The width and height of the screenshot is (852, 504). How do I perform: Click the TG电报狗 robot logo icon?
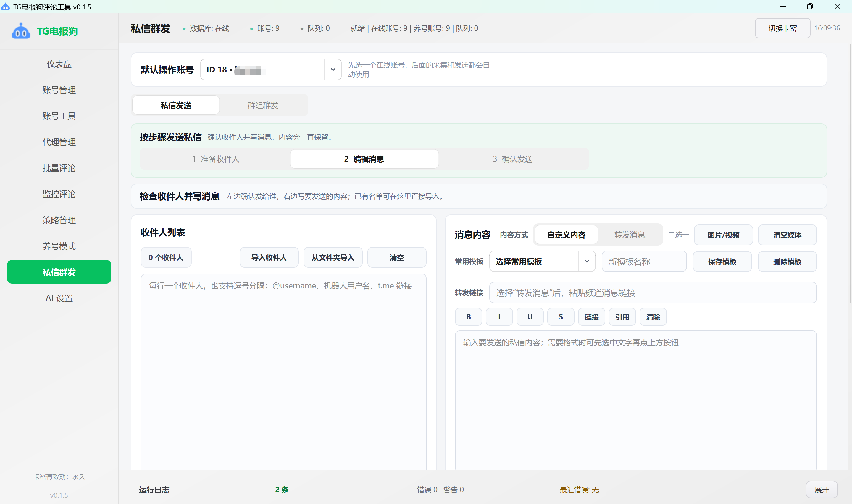click(x=21, y=31)
